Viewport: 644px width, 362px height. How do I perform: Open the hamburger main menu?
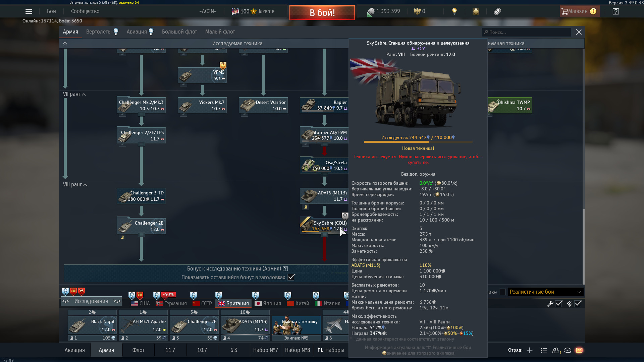point(29,11)
